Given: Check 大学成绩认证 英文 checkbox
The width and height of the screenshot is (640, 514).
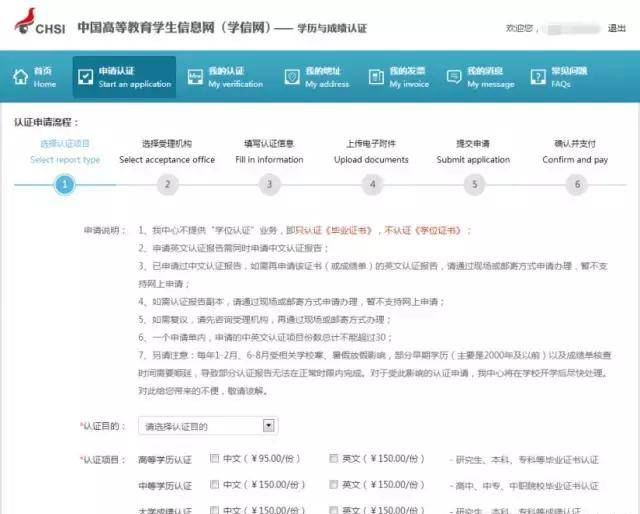Looking at the screenshot, I should point(333,510).
